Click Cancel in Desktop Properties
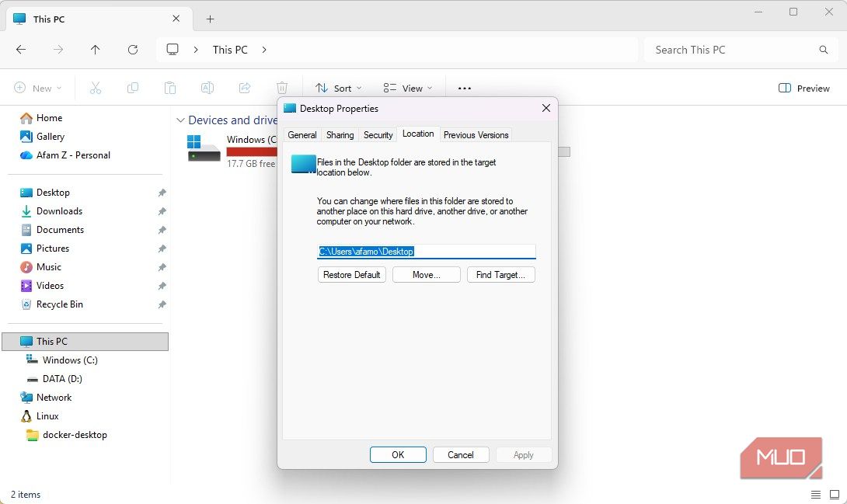Screen dimensions: 847x504 click(x=461, y=455)
